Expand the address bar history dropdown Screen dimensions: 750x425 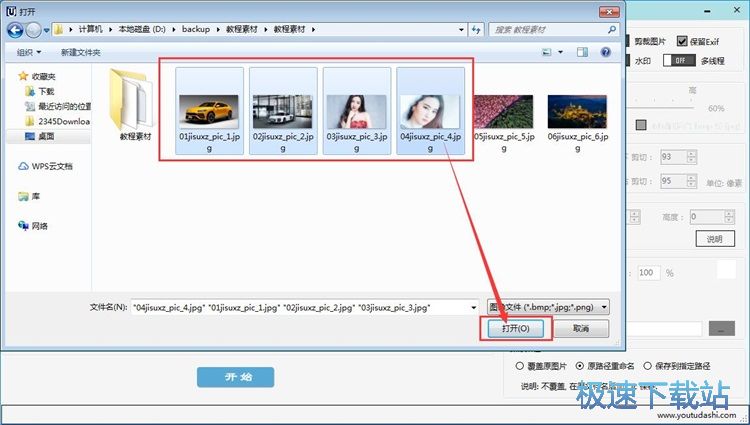(x=461, y=30)
